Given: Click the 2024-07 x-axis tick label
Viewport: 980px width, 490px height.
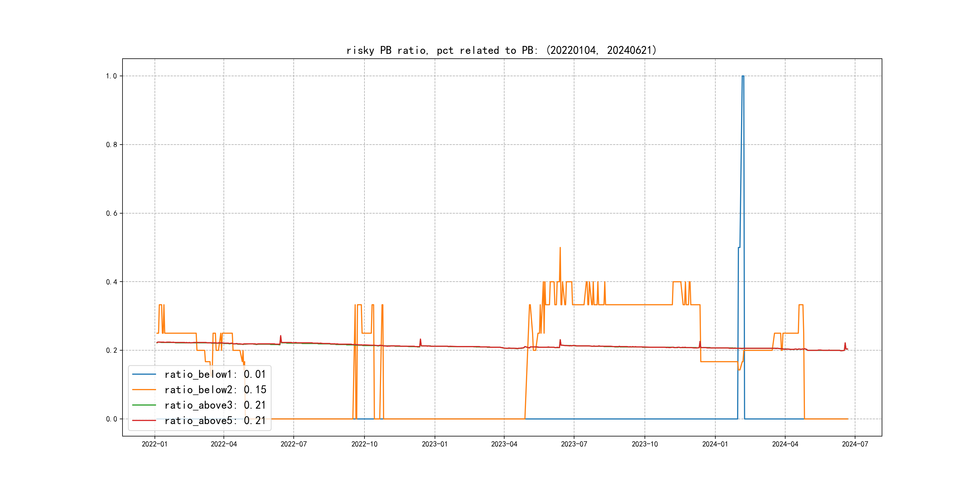Looking at the screenshot, I should (x=855, y=444).
